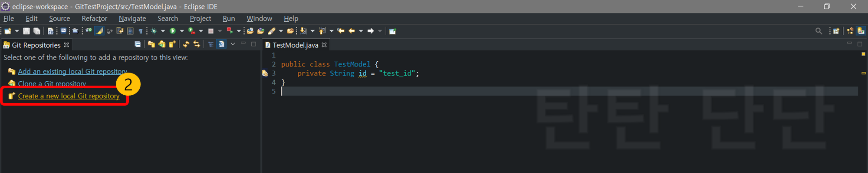Screen dimensions: 868x173
Task: Click the green Run button
Action: tap(172, 31)
